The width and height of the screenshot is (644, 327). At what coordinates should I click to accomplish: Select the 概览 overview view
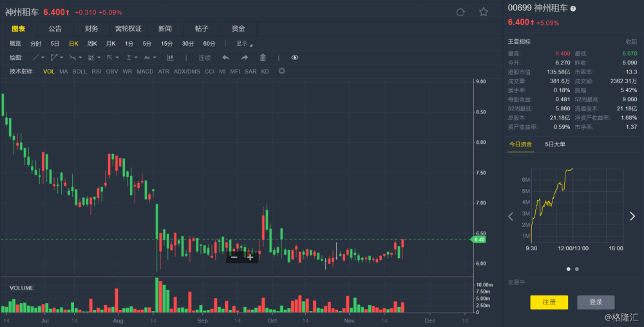(15, 44)
